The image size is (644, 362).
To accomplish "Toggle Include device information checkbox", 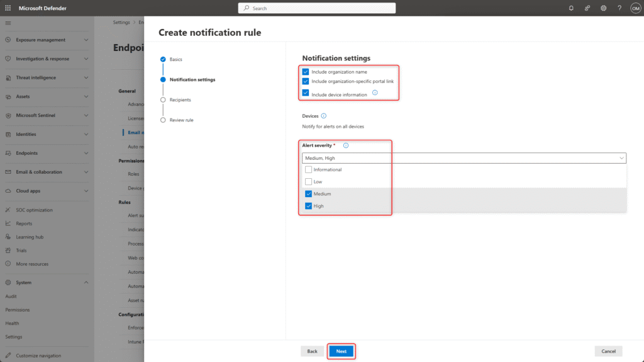I will click(x=306, y=93).
